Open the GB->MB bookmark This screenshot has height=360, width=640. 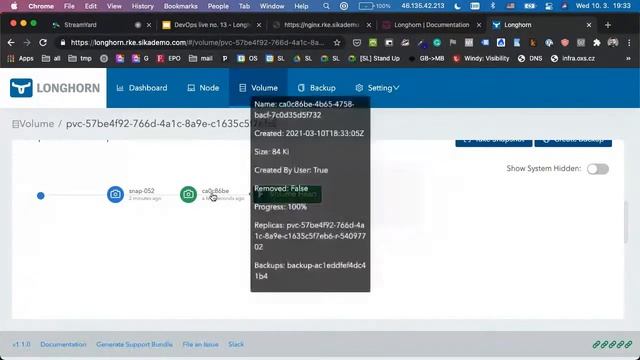coord(426,58)
